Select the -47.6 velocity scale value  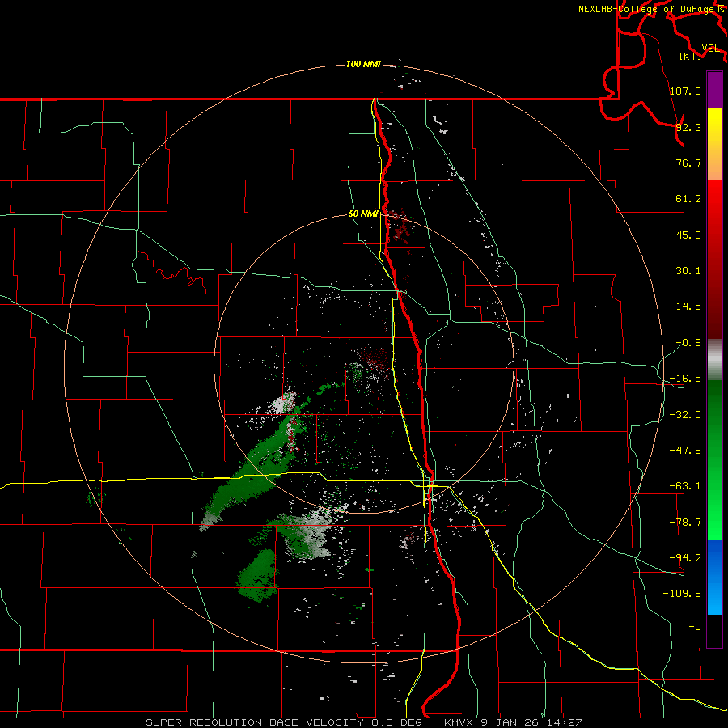[685, 451]
